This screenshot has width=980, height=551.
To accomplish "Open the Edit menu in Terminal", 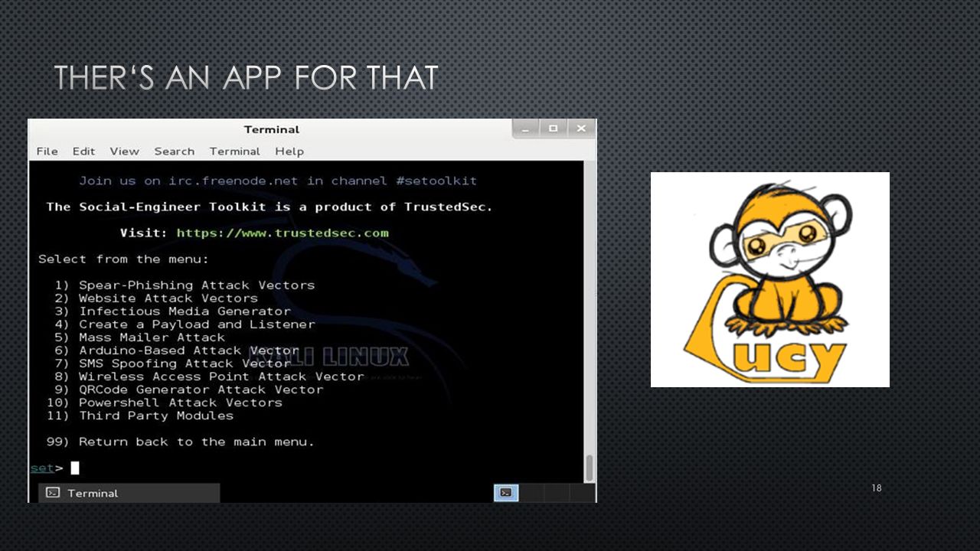I will click(x=83, y=152).
